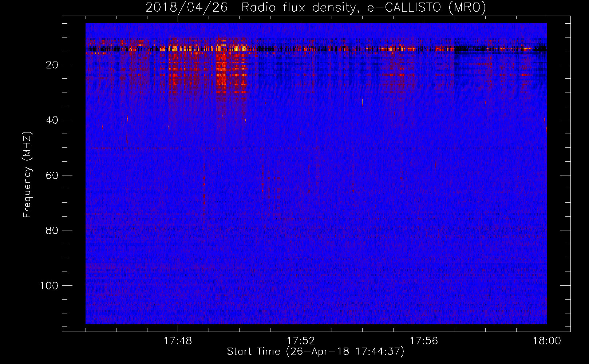The width and height of the screenshot is (589, 364).
Task: Select the 'Frequency (MHZ)' axis label
Action: click(x=27, y=175)
